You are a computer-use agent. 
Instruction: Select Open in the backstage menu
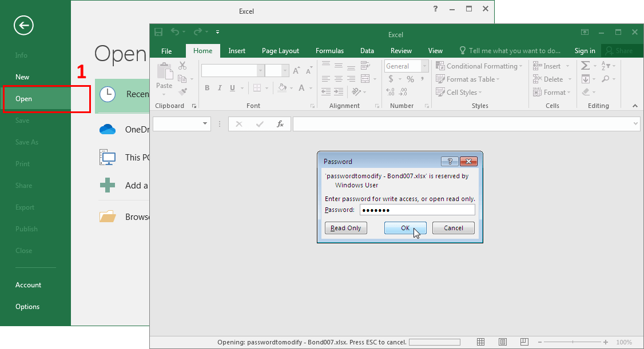point(23,98)
